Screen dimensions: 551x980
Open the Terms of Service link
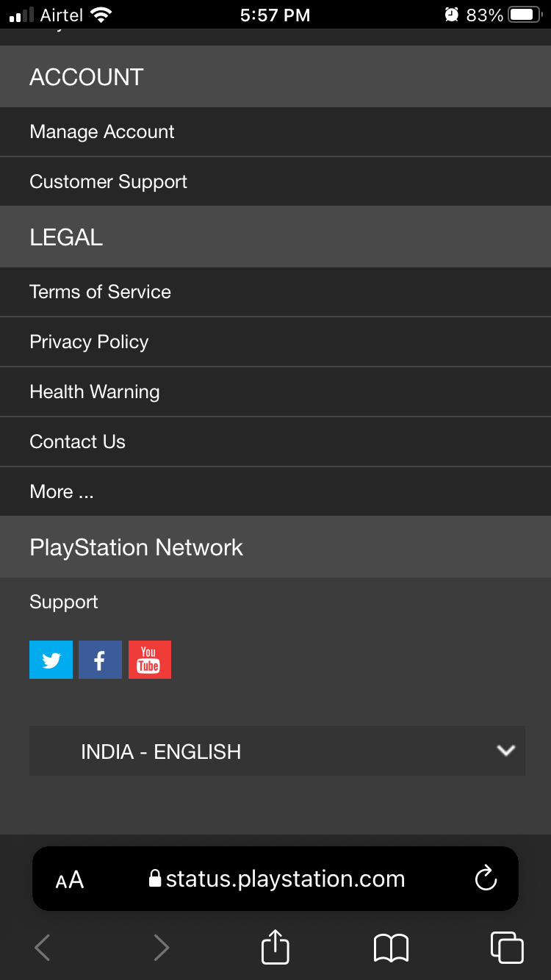(100, 292)
